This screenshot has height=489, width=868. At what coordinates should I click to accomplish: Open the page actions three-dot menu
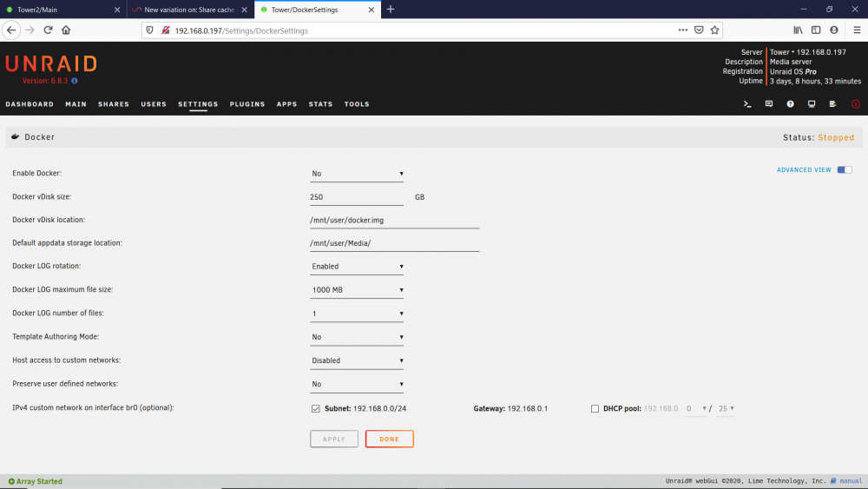[x=683, y=30]
